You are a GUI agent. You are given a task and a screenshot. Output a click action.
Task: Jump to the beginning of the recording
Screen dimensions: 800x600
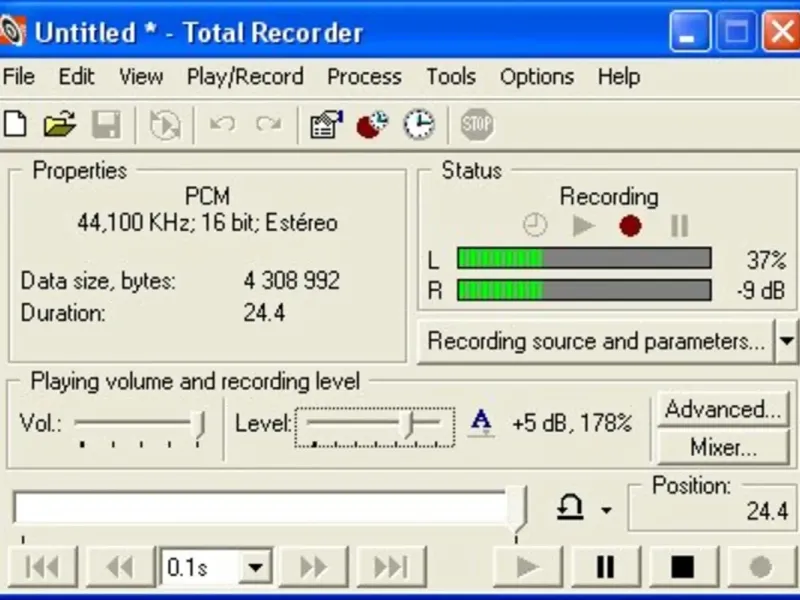tap(42, 567)
